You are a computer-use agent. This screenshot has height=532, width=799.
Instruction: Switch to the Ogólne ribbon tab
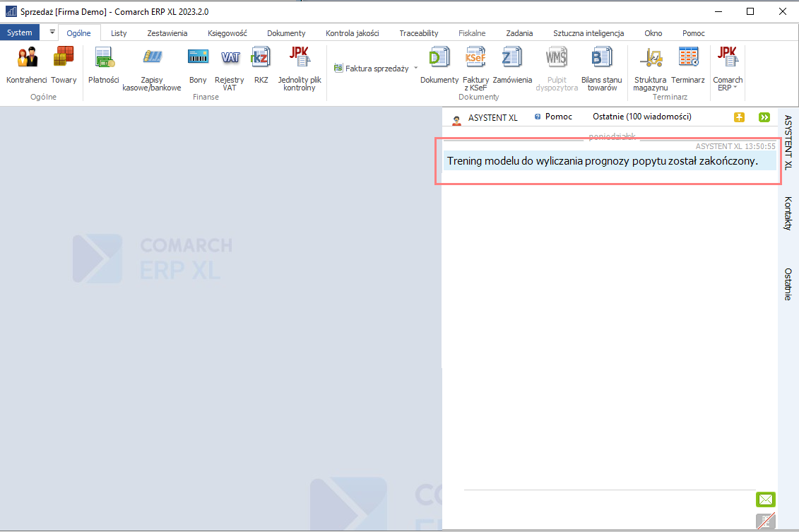(x=78, y=33)
